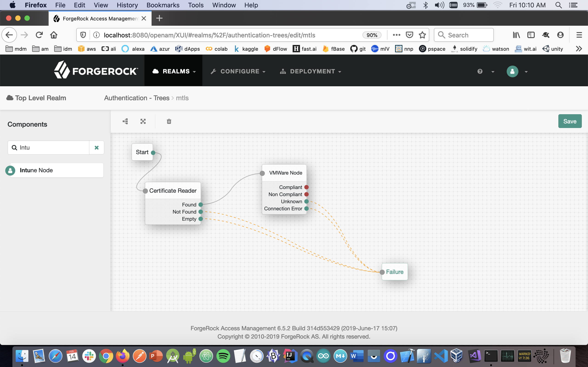Click the auto-layout tree icon

pos(125,121)
